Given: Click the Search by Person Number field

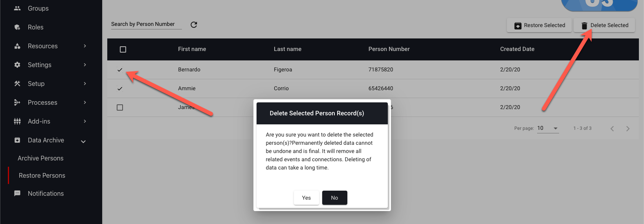Looking at the screenshot, I should [146, 24].
